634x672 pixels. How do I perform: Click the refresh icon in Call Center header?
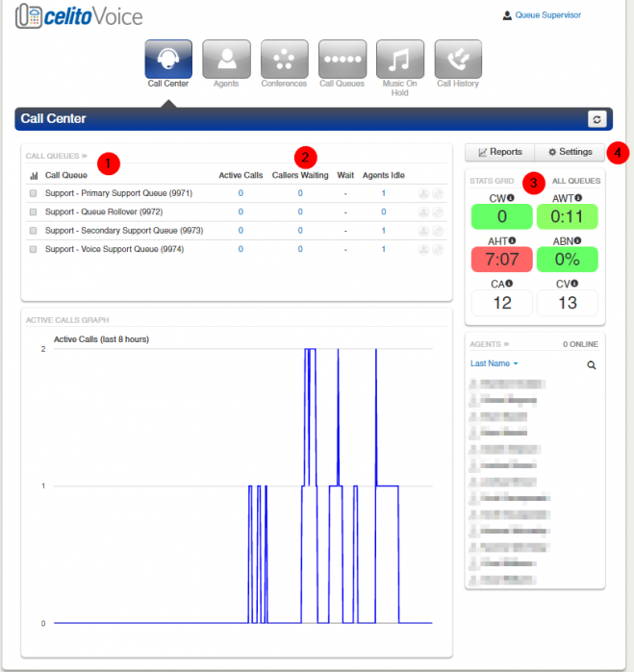point(596,119)
